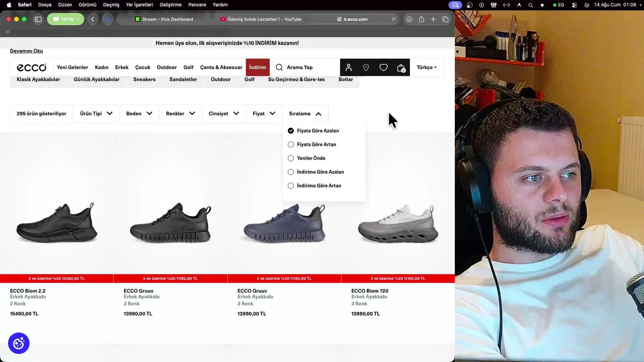Open ECCO Biom 2.2 shoe image
The width and height of the screenshot is (644, 362).
57,222
